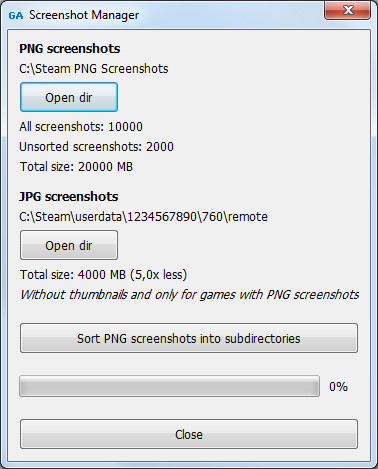Click the italic Without thumbnails note
This screenshot has height=469, width=378.
tap(190, 295)
